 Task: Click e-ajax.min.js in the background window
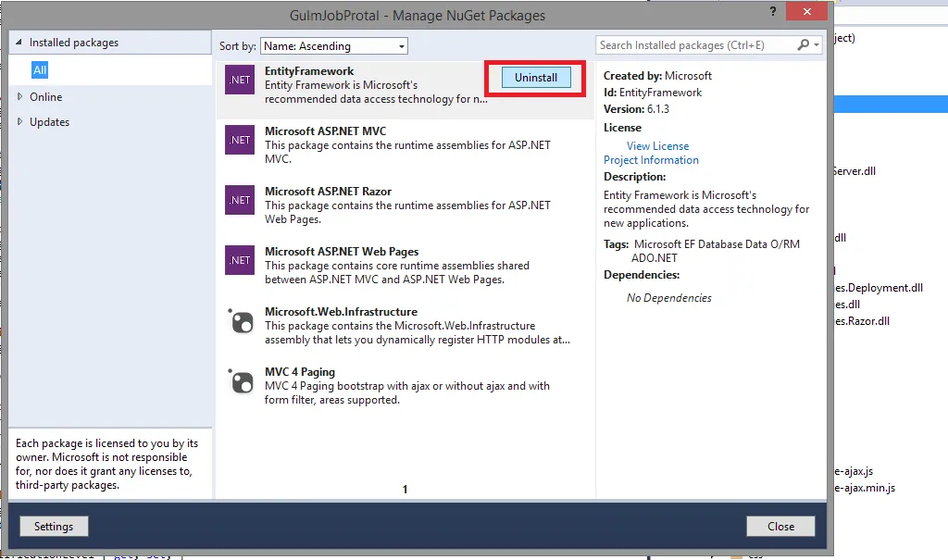pyautogui.click(x=866, y=488)
